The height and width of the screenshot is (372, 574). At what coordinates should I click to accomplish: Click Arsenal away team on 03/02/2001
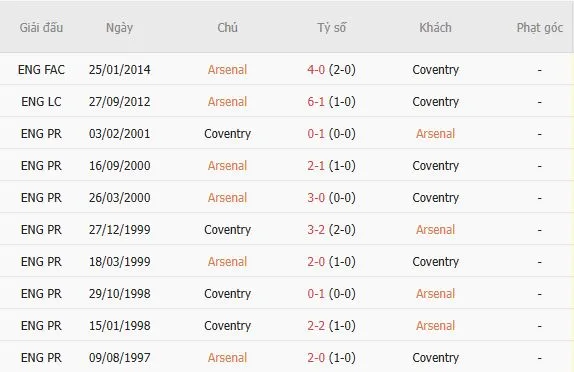coord(435,134)
